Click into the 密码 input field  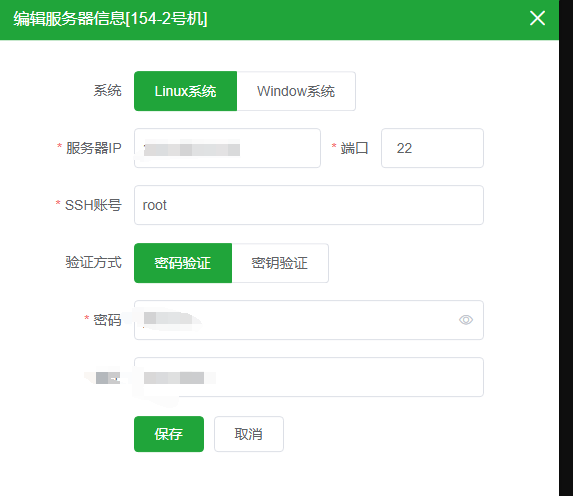(x=309, y=320)
